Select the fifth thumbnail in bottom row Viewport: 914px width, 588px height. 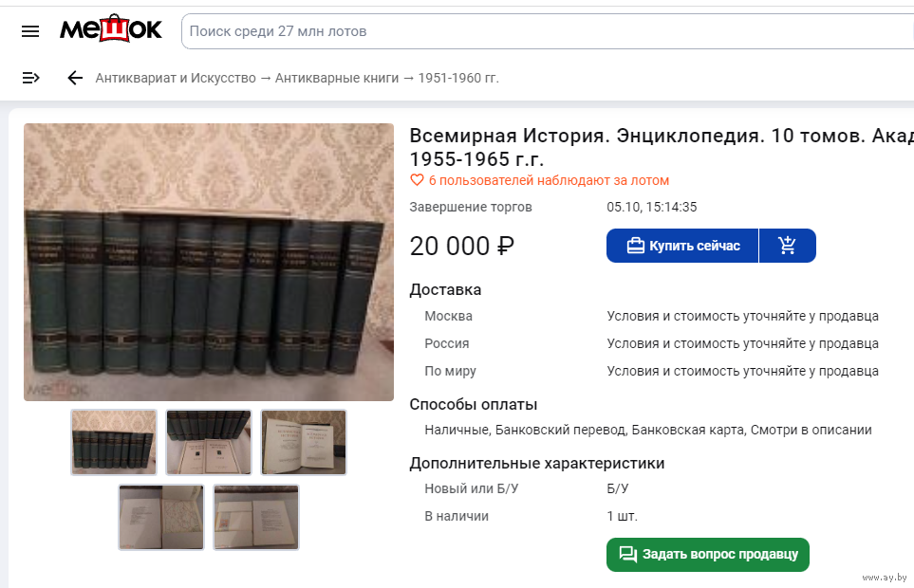point(256,517)
